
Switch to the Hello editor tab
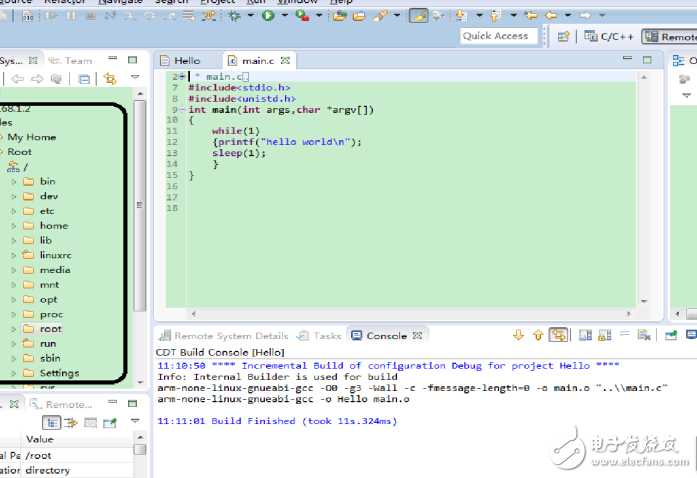pos(187,61)
